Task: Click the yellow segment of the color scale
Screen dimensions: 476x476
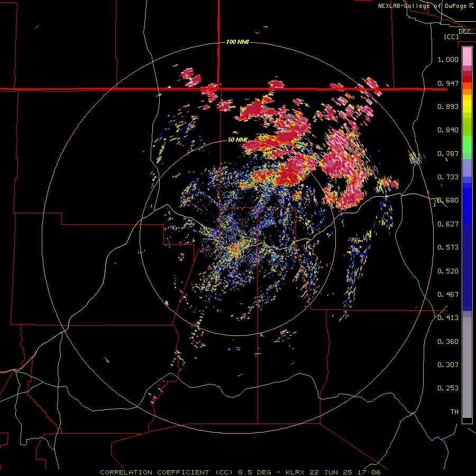Action: [467, 104]
